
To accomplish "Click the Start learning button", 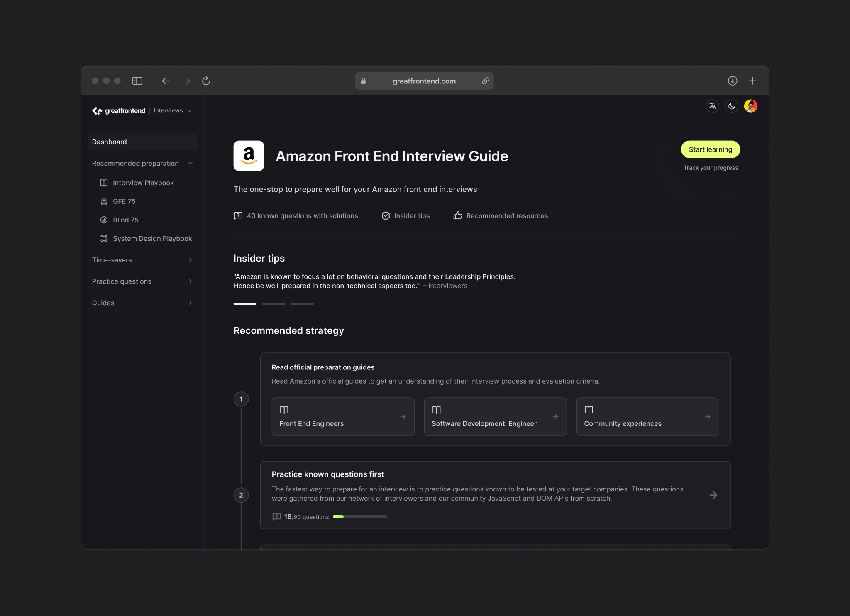I will [710, 149].
